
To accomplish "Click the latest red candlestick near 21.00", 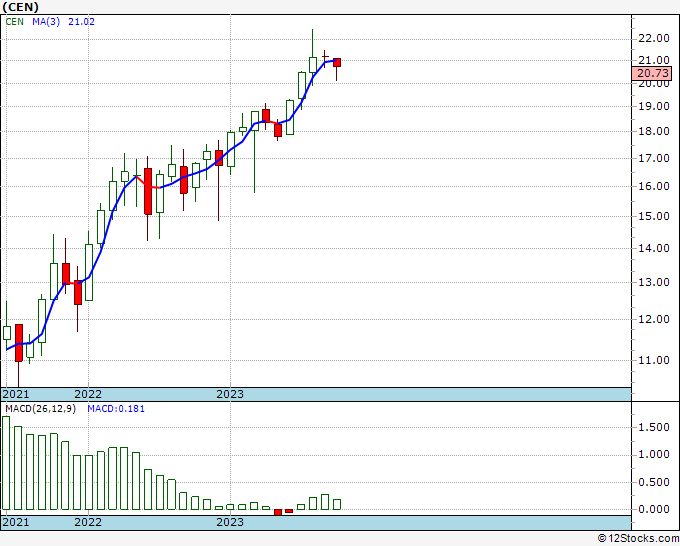I will coord(337,62).
